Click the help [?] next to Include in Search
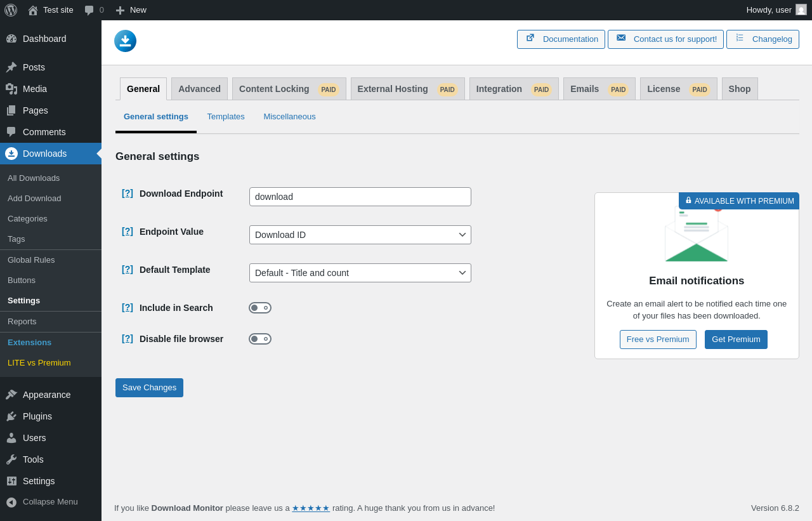Screen dimensions: 812x521 coord(128,307)
